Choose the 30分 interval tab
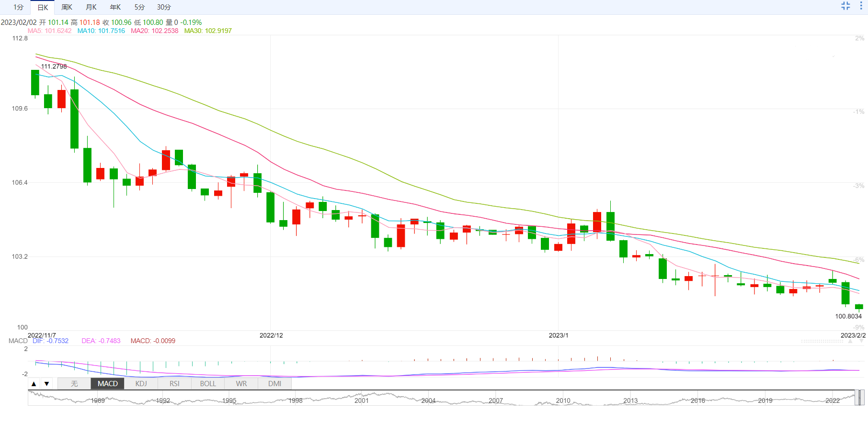Image resolution: width=868 pixels, height=423 pixels. click(x=164, y=7)
